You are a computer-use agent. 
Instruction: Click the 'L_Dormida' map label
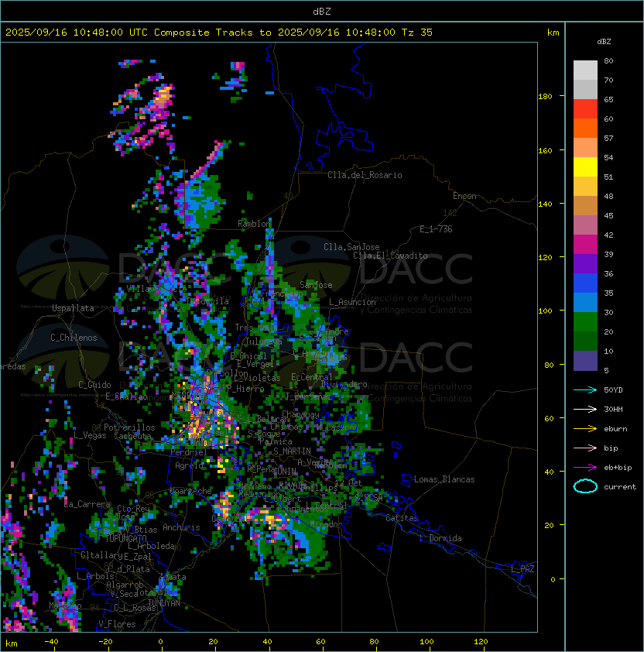coord(440,538)
